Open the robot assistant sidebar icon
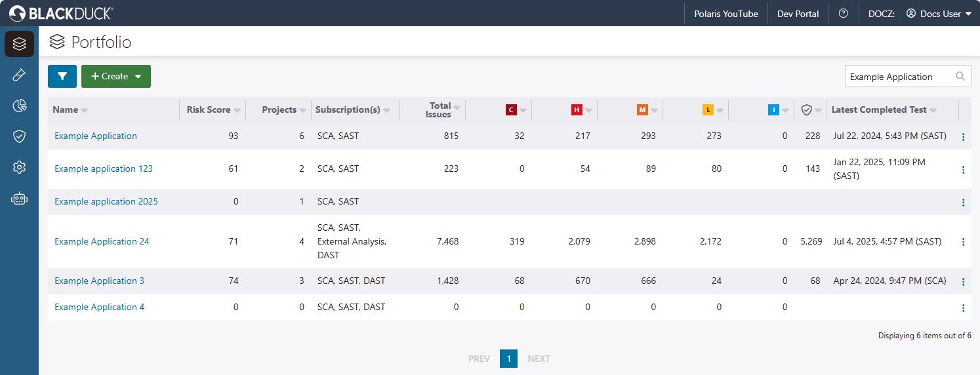Image resolution: width=980 pixels, height=375 pixels. tap(19, 199)
